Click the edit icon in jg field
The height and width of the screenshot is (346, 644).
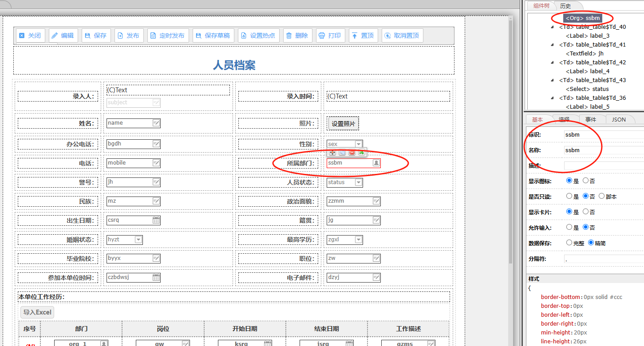(x=376, y=220)
